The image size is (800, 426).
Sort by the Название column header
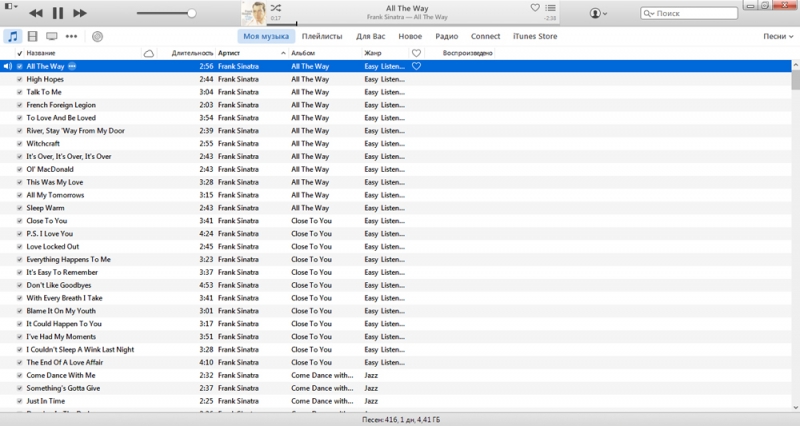tap(41, 53)
